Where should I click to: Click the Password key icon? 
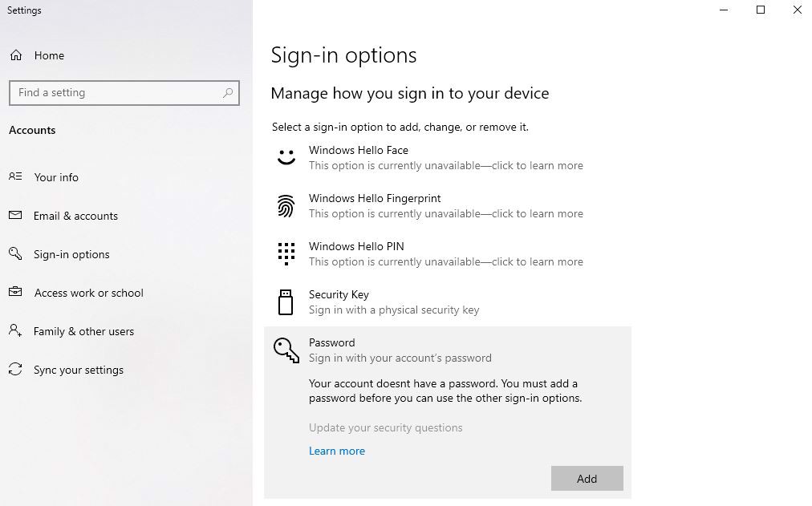pyautogui.click(x=286, y=350)
